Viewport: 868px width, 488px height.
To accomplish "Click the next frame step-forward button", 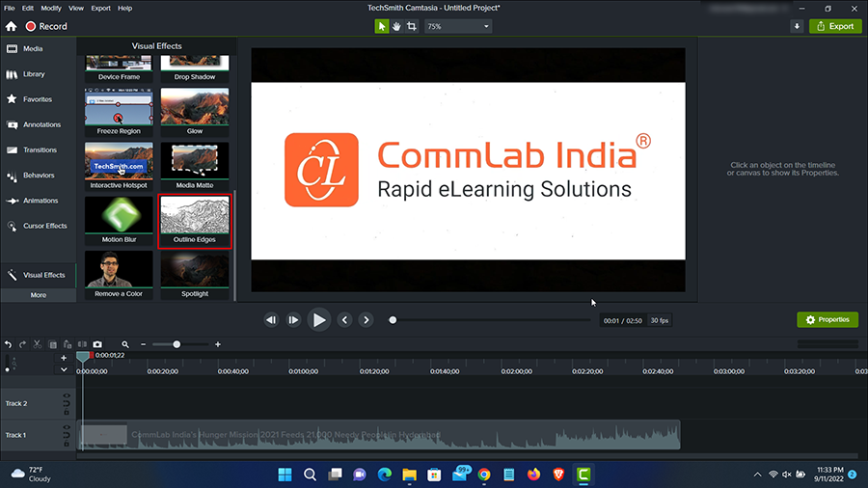I will pos(293,320).
